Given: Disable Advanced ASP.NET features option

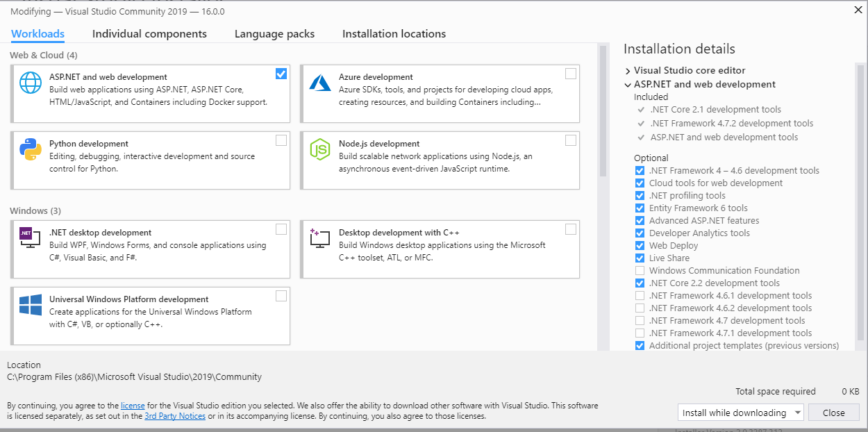Looking at the screenshot, I should tap(640, 221).
